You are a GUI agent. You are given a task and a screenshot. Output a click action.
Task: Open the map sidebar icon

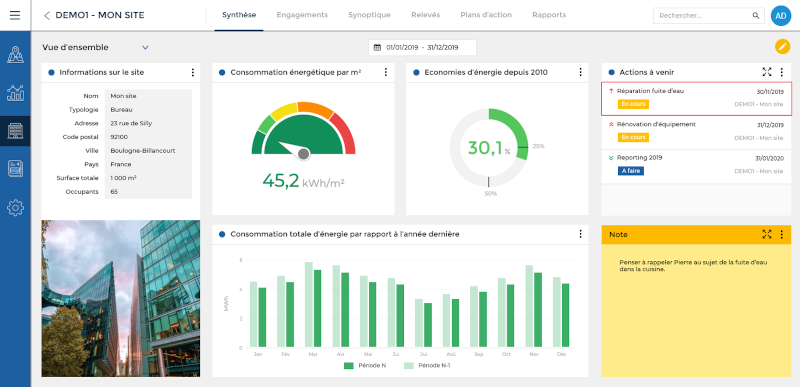tap(15, 55)
